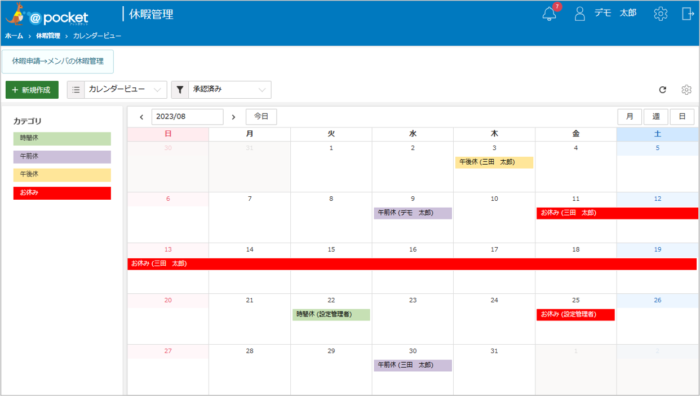Go to next month arrow

tap(233, 117)
